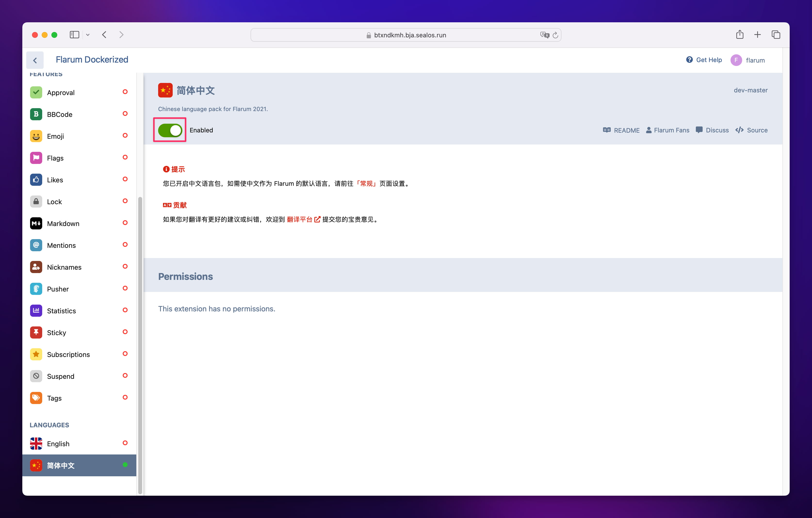The width and height of the screenshot is (812, 518).
Task: Open the Pusher extension icon
Action: click(36, 289)
